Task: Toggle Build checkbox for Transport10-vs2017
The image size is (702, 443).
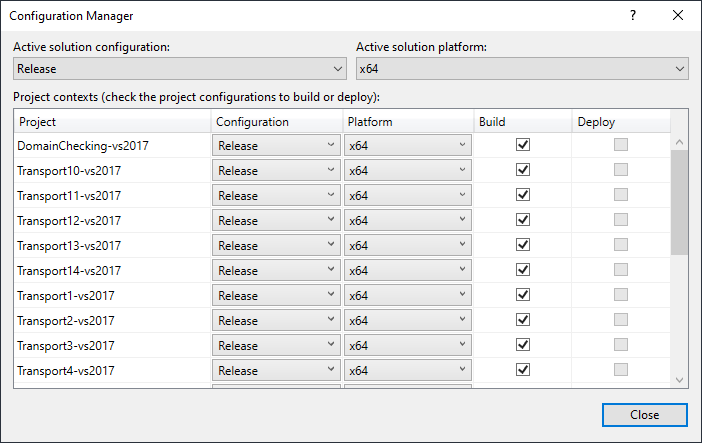Action: point(522,170)
